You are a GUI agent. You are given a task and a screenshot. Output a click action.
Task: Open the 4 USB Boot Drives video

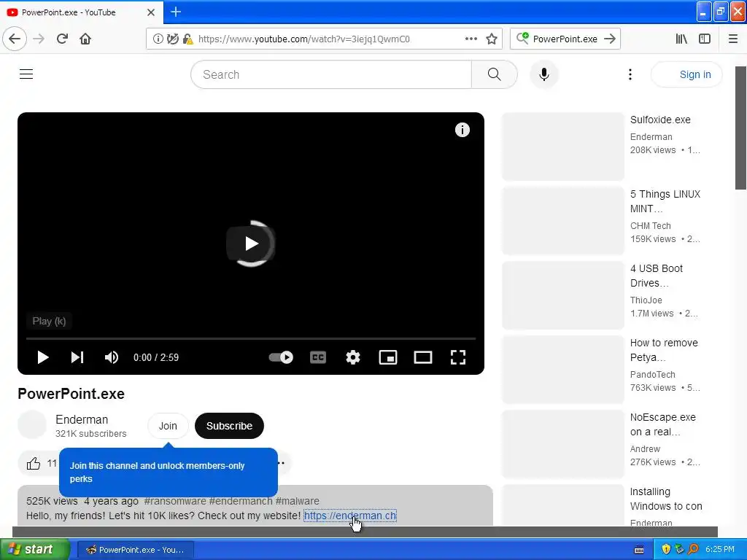click(657, 276)
